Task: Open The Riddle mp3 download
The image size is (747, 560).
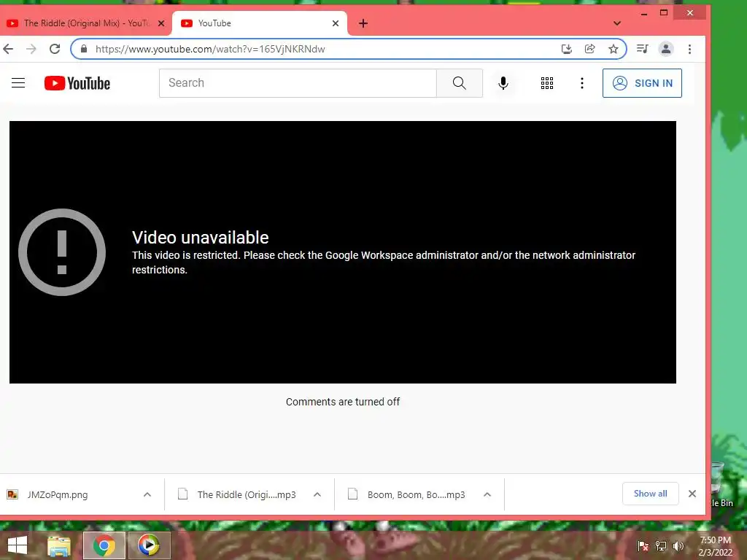Action: click(237, 495)
